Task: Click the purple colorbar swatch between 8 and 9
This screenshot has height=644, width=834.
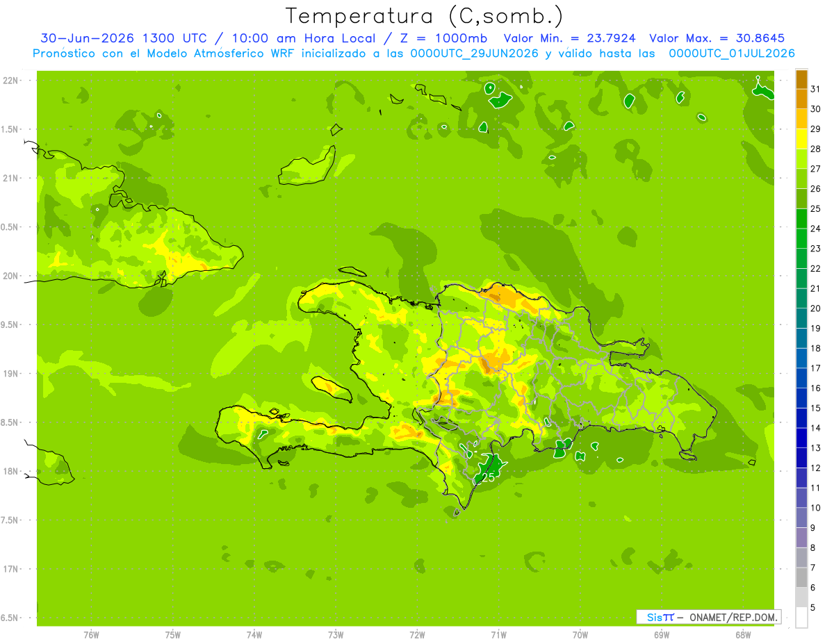Action: [801, 537]
